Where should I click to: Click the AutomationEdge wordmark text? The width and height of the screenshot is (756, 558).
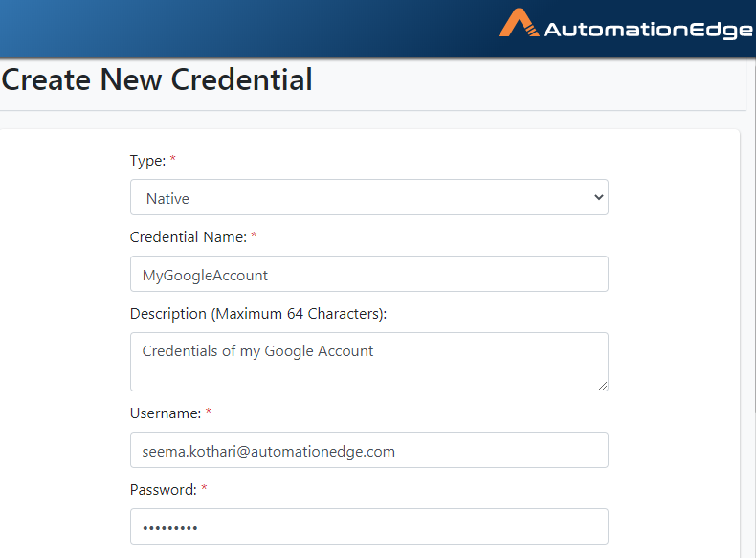click(x=648, y=30)
